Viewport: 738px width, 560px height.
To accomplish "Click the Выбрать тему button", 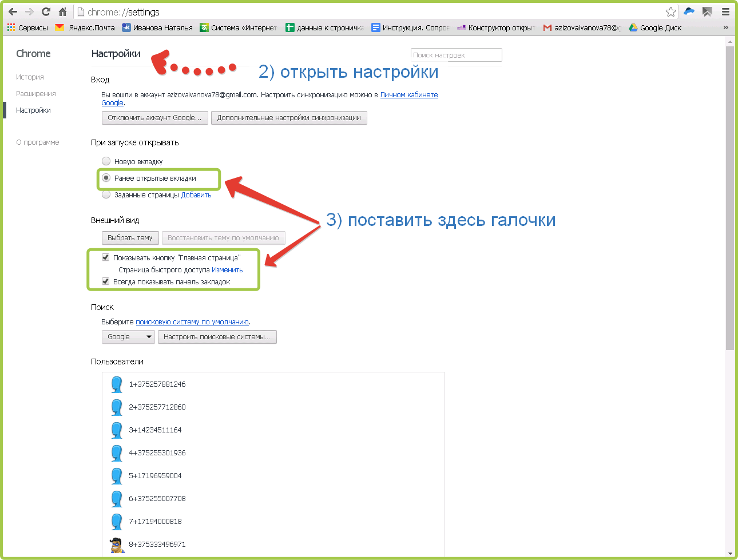I will (130, 238).
